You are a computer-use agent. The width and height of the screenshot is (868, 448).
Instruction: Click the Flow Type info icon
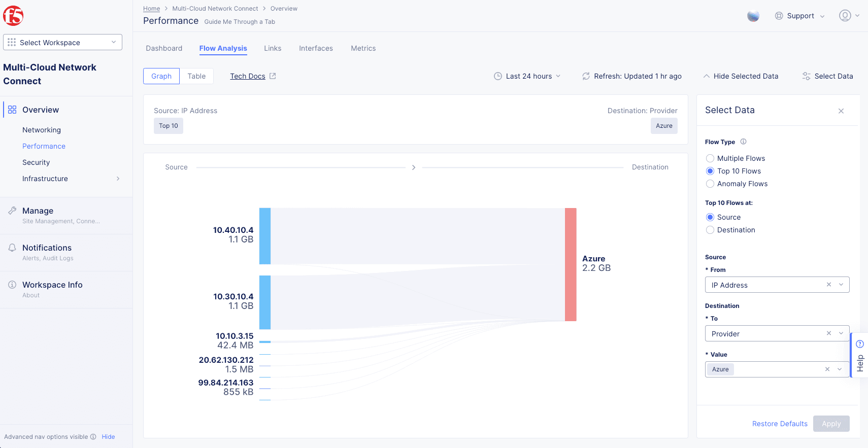tap(743, 142)
